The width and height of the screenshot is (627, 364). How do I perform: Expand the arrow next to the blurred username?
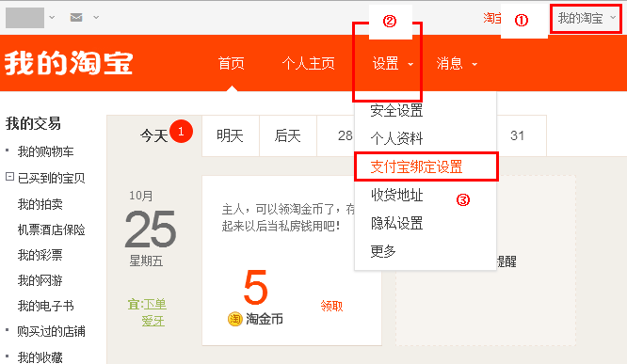click(52, 17)
